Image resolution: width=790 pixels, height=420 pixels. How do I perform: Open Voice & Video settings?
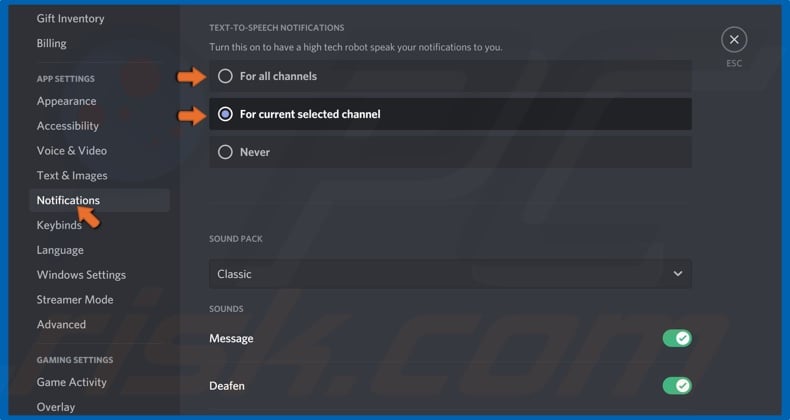coord(72,151)
